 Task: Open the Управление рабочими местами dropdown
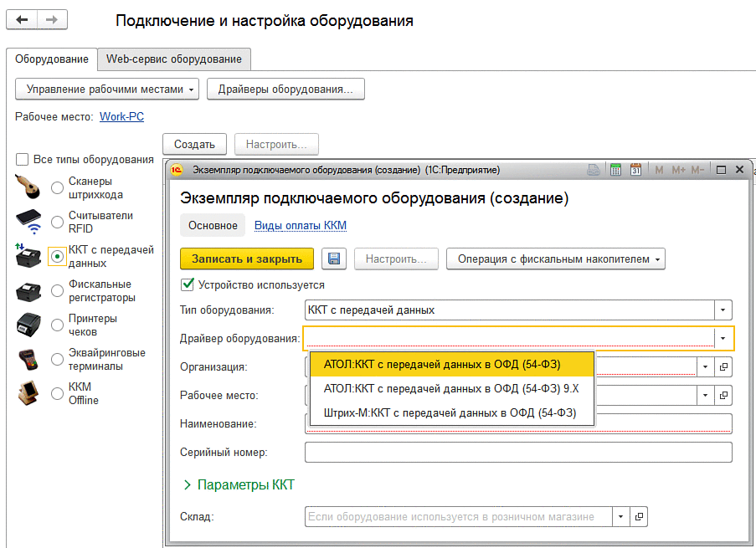pos(107,90)
